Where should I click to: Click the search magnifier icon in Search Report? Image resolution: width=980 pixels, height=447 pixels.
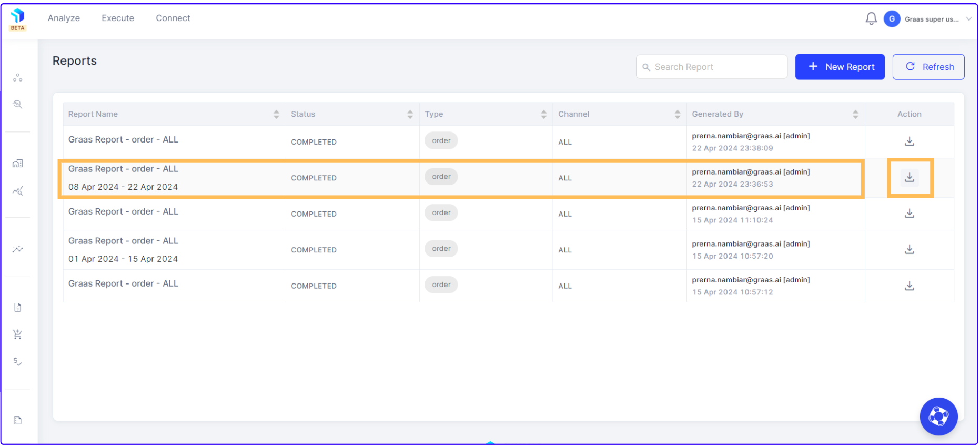(x=646, y=67)
